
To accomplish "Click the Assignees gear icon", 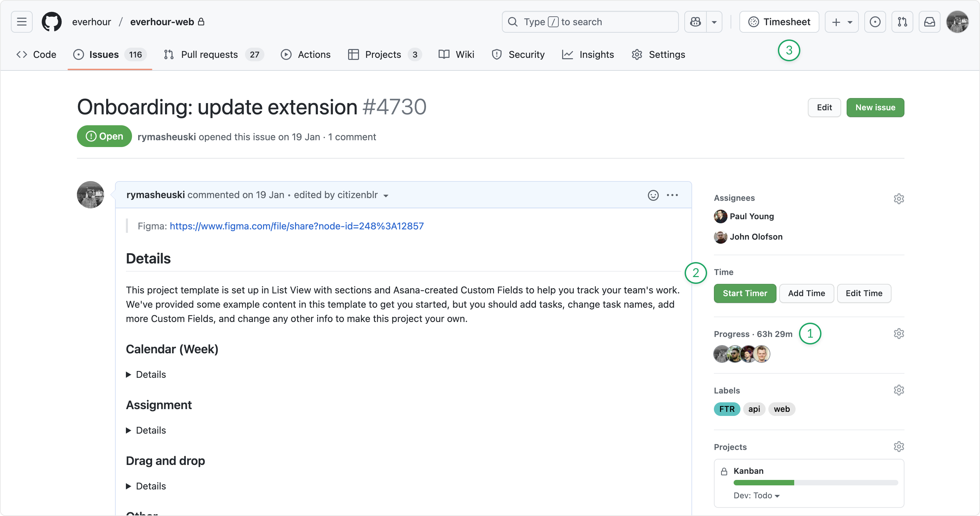I will click(899, 199).
